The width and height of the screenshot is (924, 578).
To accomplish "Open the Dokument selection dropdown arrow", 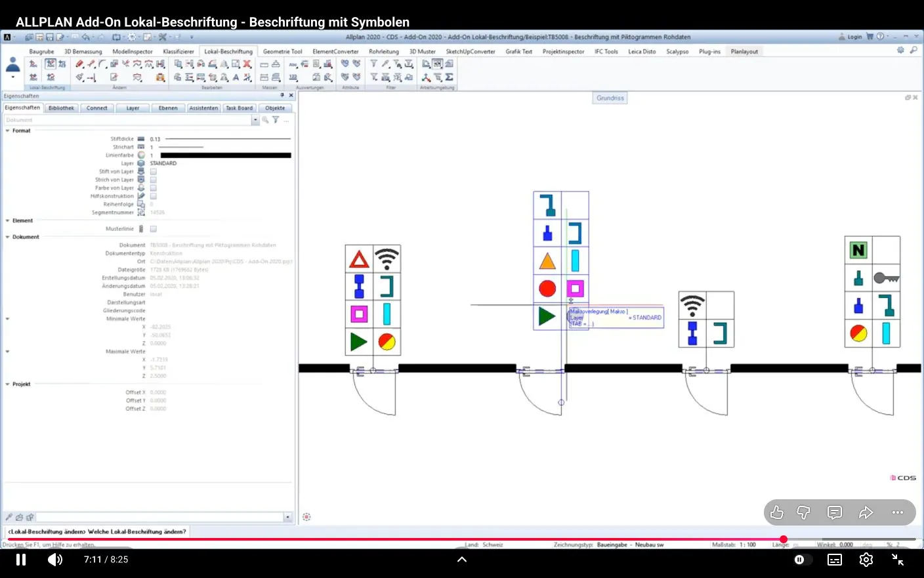I will tap(255, 120).
